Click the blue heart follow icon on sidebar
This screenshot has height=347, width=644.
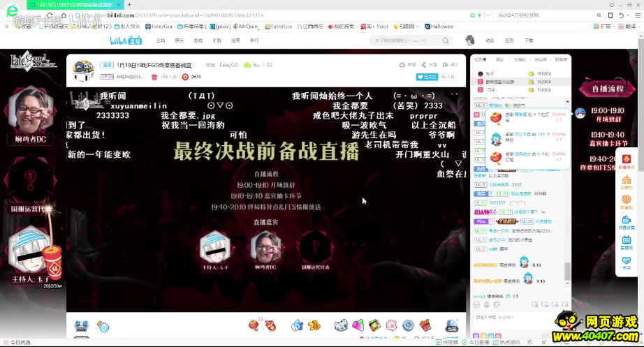coord(627,260)
